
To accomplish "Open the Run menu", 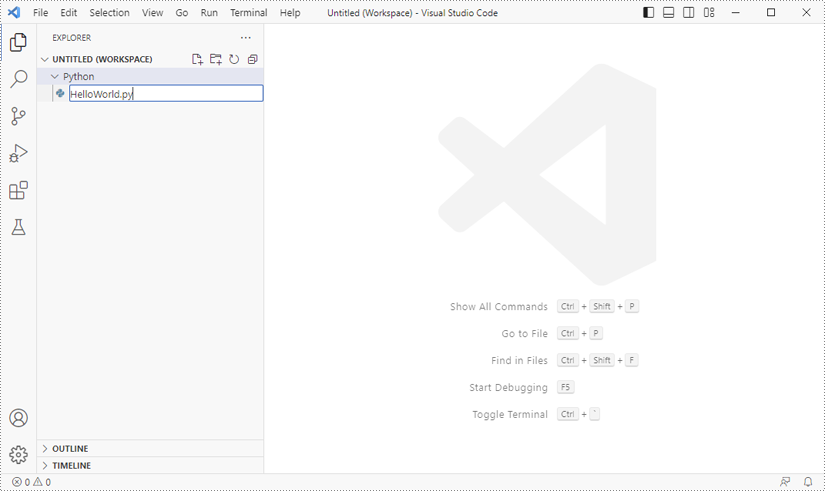I will tap(209, 13).
